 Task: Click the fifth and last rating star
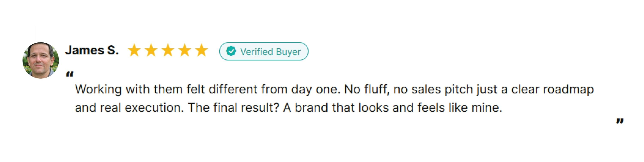click(201, 50)
